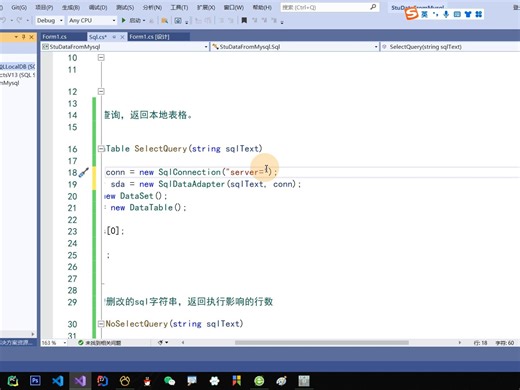Open Photoshop from the taskbar
Screen dimensions: 520x390
[x=35, y=380]
